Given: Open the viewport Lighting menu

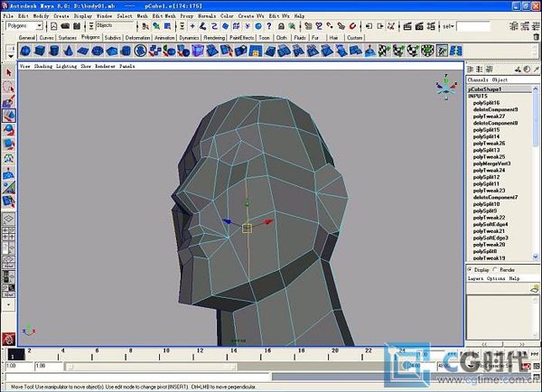Looking at the screenshot, I should coord(66,66).
